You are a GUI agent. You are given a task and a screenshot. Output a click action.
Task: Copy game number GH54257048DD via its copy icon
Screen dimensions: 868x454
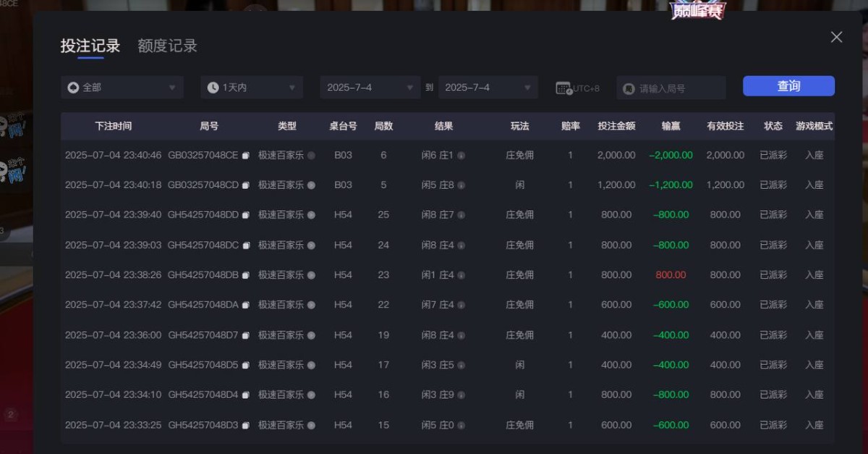[x=246, y=214]
